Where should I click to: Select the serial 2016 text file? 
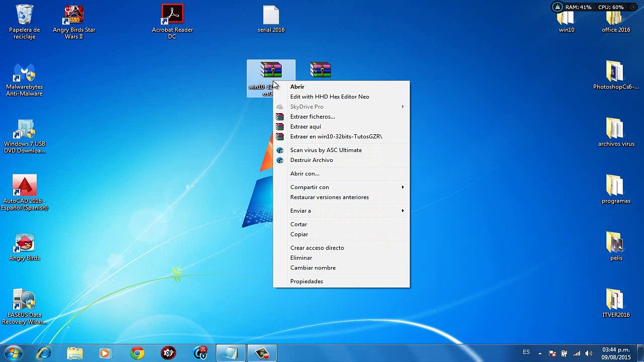tap(271, 19)
